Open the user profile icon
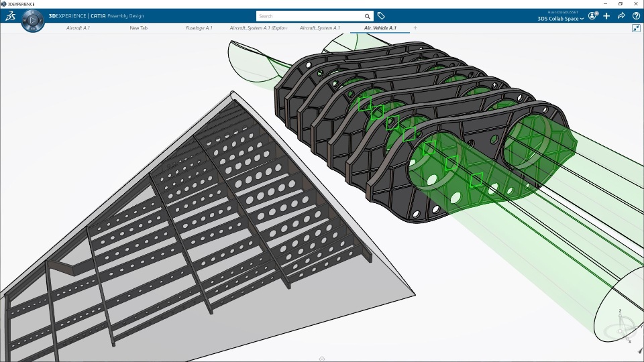This screenshot has width=644, height=362. click(x=592, y=15)
